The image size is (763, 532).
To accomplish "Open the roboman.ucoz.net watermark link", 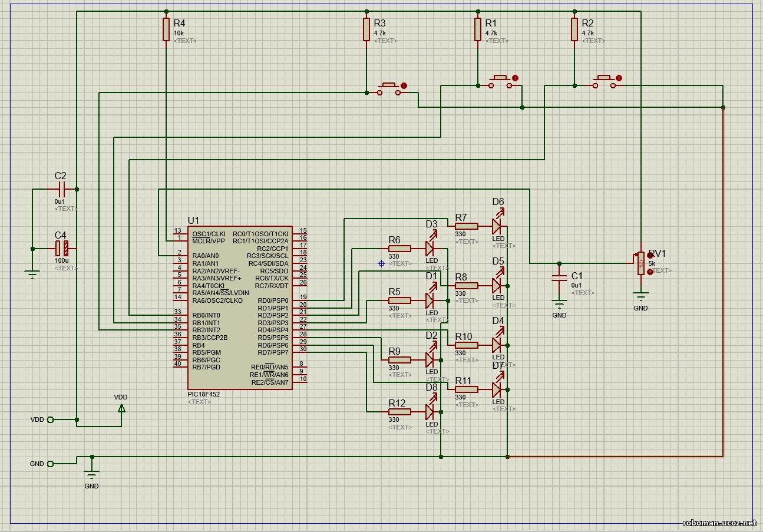I will [719, 523].
